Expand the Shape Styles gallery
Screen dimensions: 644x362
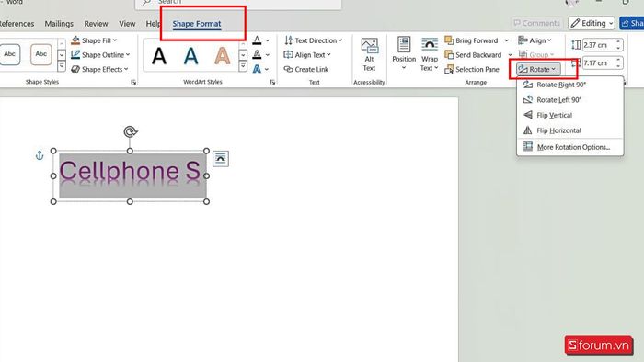click(62, 66)
